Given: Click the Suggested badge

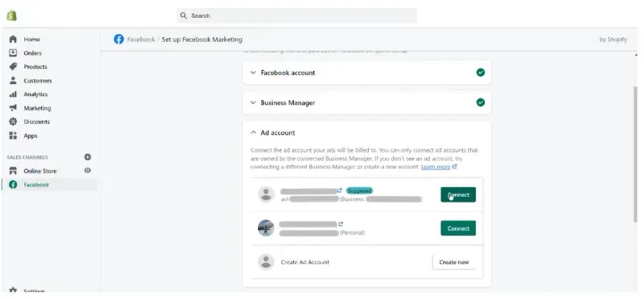Looking at the screenshot, I should [x=359, y=191].
